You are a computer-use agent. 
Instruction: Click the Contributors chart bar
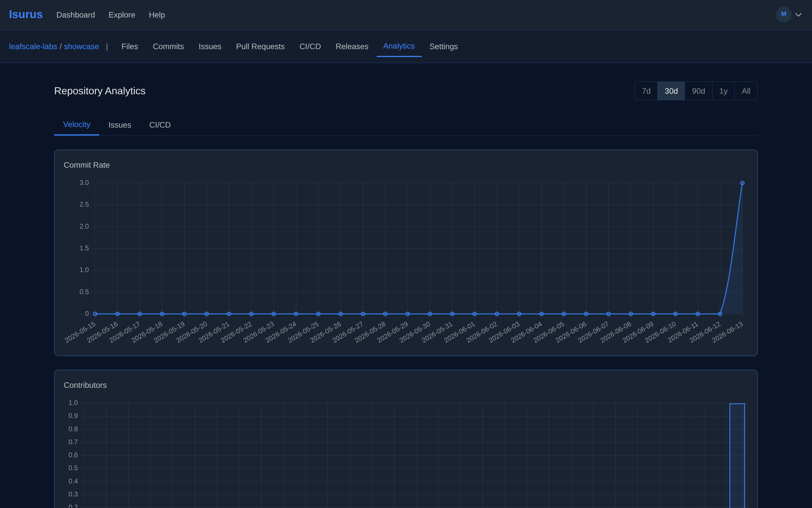(737, 455)
